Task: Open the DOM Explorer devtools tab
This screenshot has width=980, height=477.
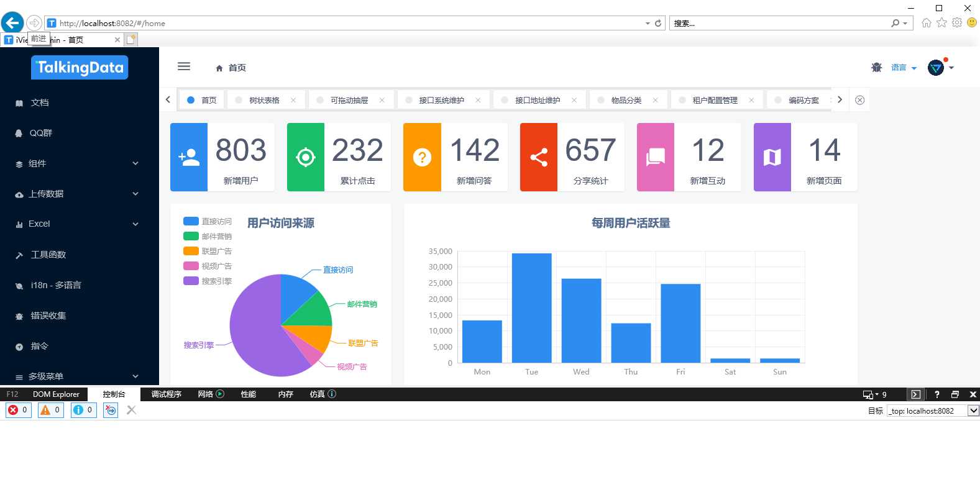Action: tap(56, 394)
